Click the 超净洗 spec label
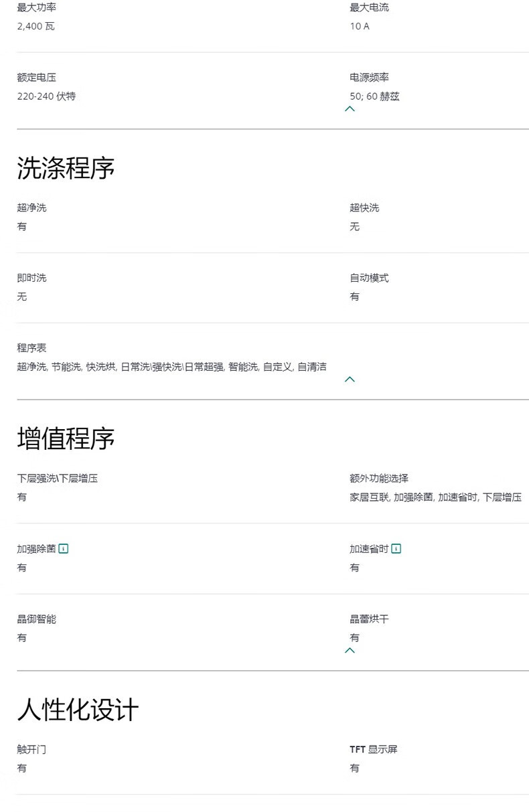Image resolution: width=529 pixels, height=812 pixels. pyautogui.click(x=31, y=208)
